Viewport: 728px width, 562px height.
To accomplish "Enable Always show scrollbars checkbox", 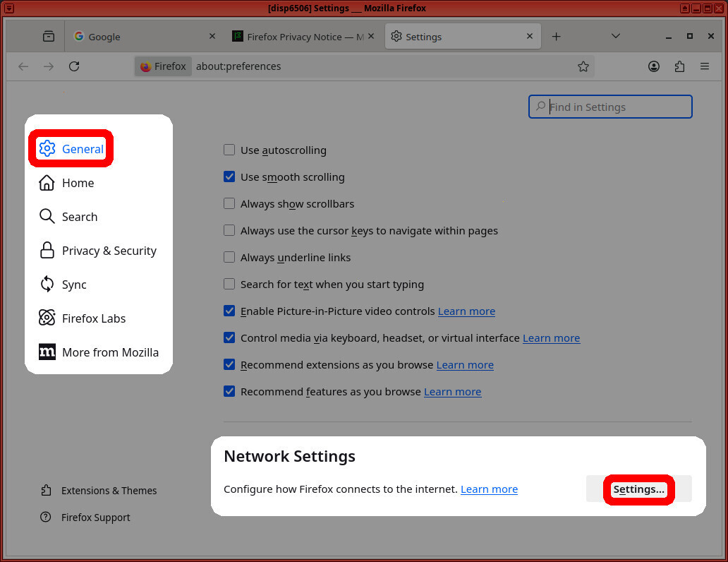I will (x=229, y=204).
